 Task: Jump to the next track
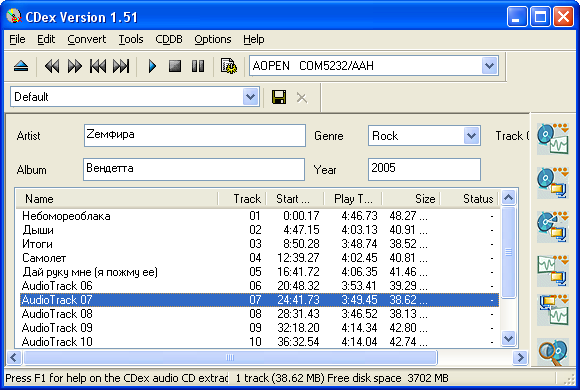click(x=121, y=67)
